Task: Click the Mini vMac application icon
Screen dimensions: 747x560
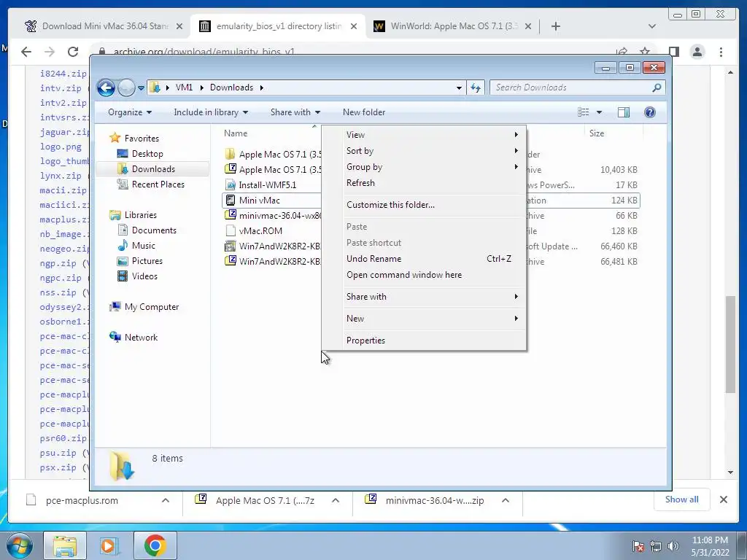Action: click(x=231, y=201)
